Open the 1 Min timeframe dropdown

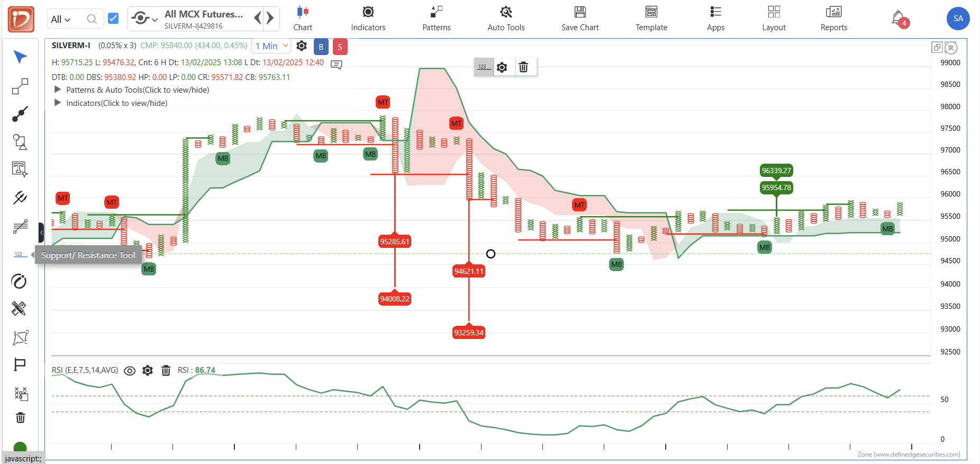(x=271, y=46)
